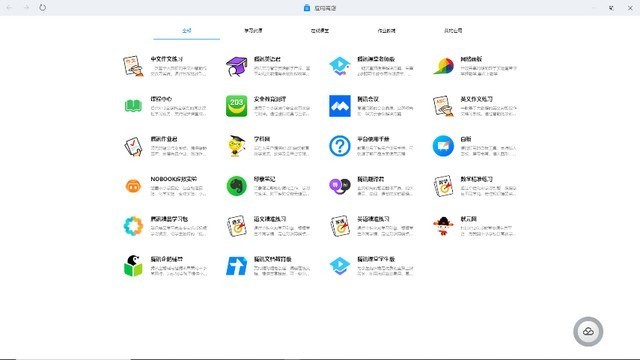Open the 语文 target practice booklet icon
The width and height of the screenshot is (640, 360).
click(x=236, y=226)
